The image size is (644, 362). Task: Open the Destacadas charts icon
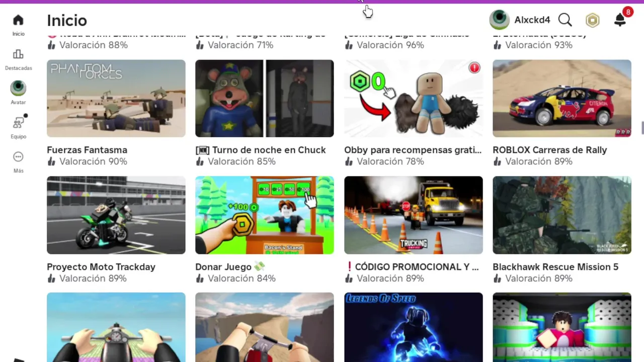(x=18, y=54)
